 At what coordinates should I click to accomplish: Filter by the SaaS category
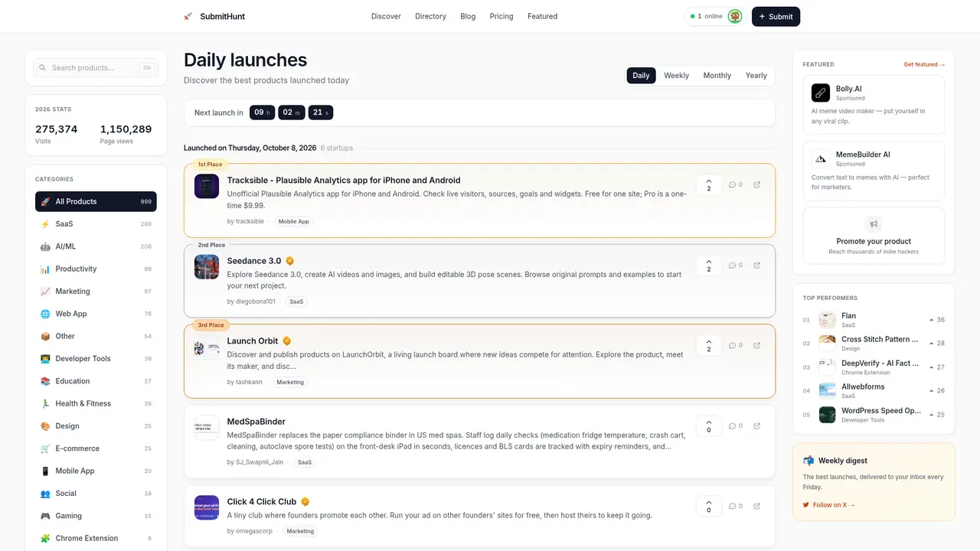pyautogui.click(x=96, y=224)
